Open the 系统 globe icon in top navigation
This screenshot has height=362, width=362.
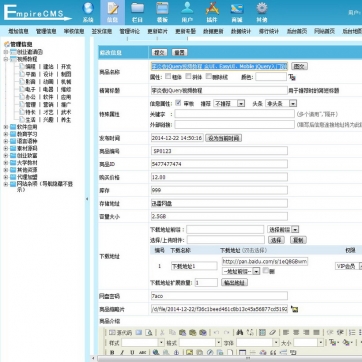(88, 8)
